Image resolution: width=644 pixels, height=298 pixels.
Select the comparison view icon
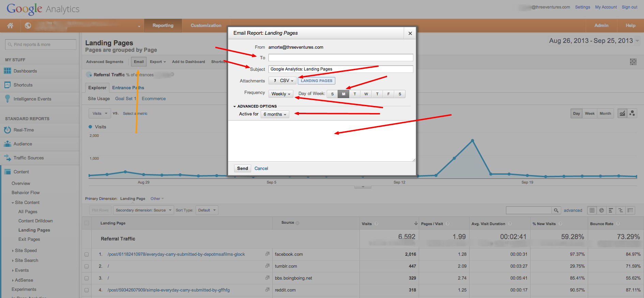pyautogui.click(x=620, y=210)
